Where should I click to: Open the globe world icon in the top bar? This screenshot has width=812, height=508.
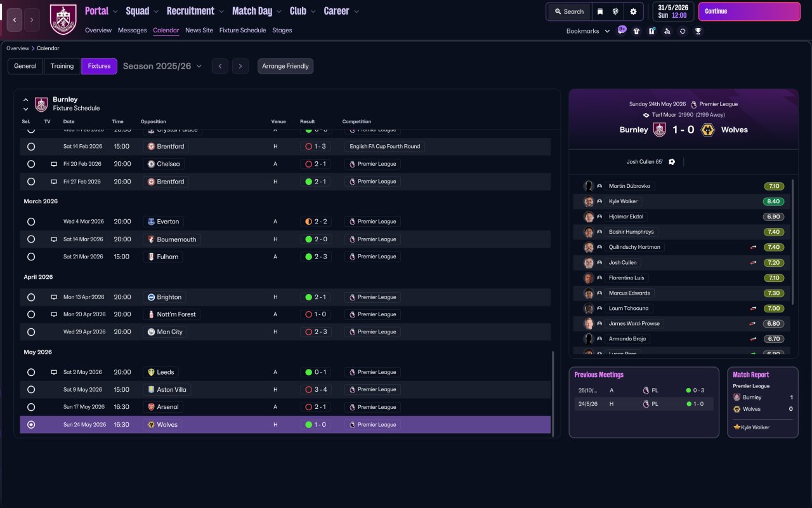(615, 11)
